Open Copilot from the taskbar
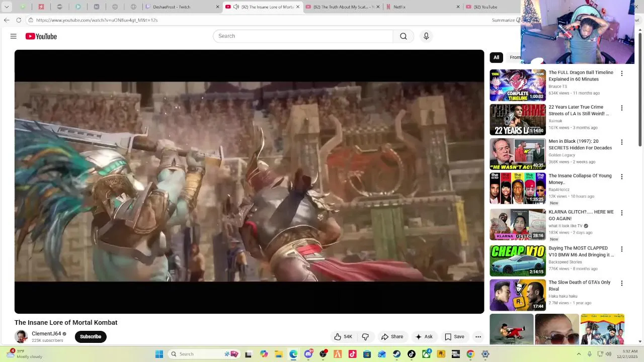The image size is (644, 362). pos(264,354)
